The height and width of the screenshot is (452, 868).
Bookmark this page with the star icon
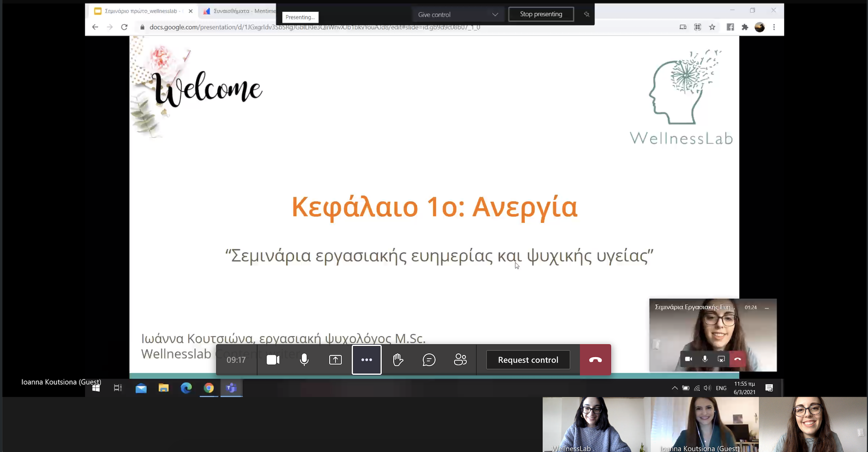pyautogui.click(x=712, y=27)
